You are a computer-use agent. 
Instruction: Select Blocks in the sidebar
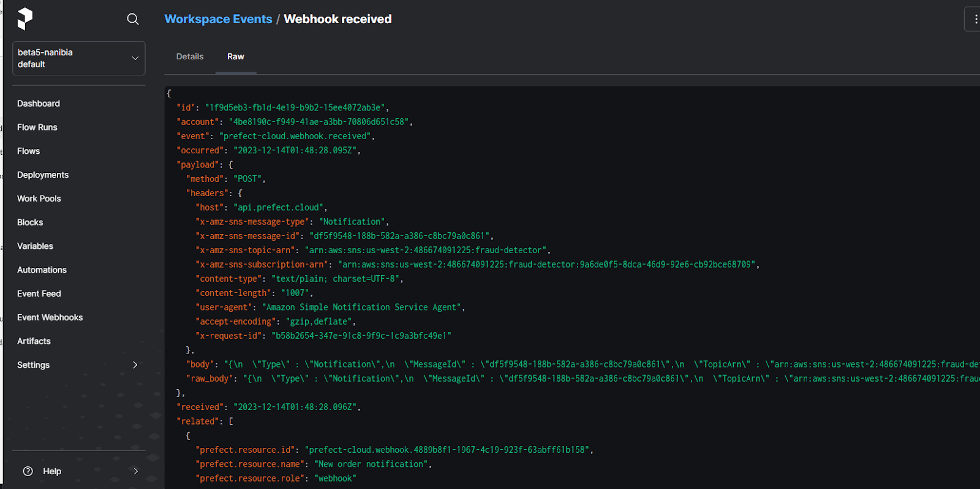[30, 222]
